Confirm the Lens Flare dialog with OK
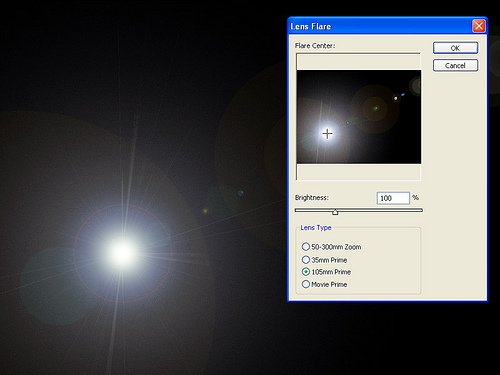 click(x=455, y=48)
